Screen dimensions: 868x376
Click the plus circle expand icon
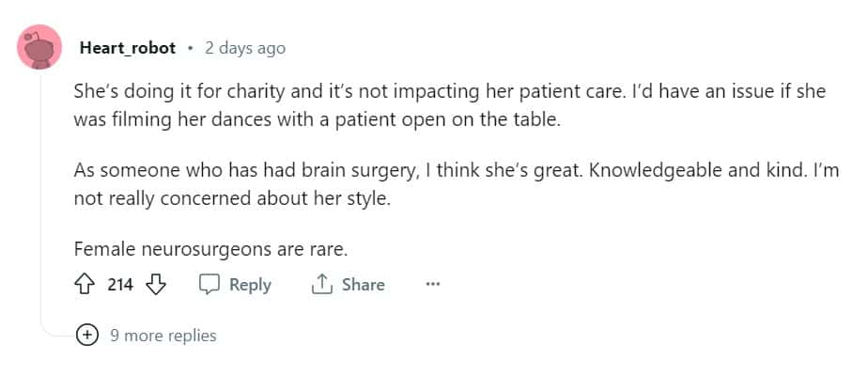coord(86,336)
